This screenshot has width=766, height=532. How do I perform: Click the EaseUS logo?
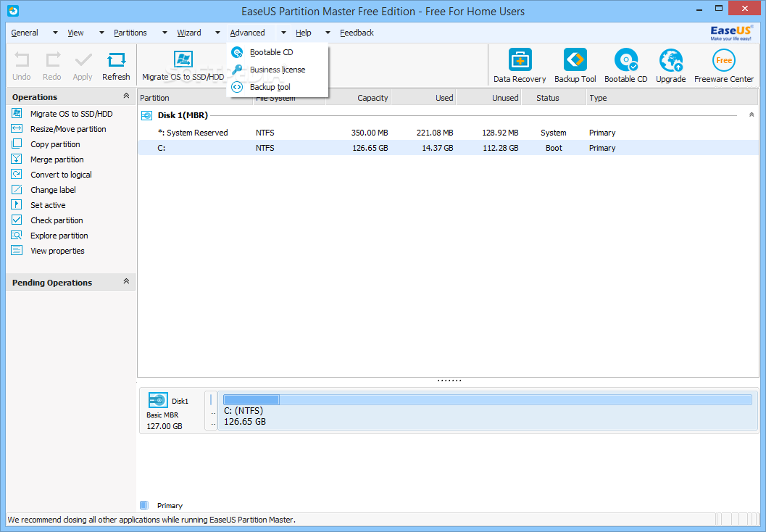point(731,33)
